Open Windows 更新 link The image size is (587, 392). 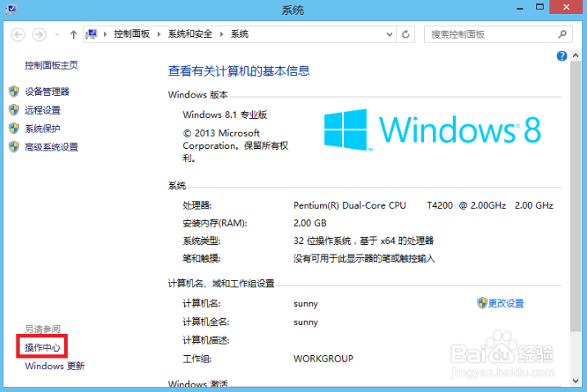point(54,366)
